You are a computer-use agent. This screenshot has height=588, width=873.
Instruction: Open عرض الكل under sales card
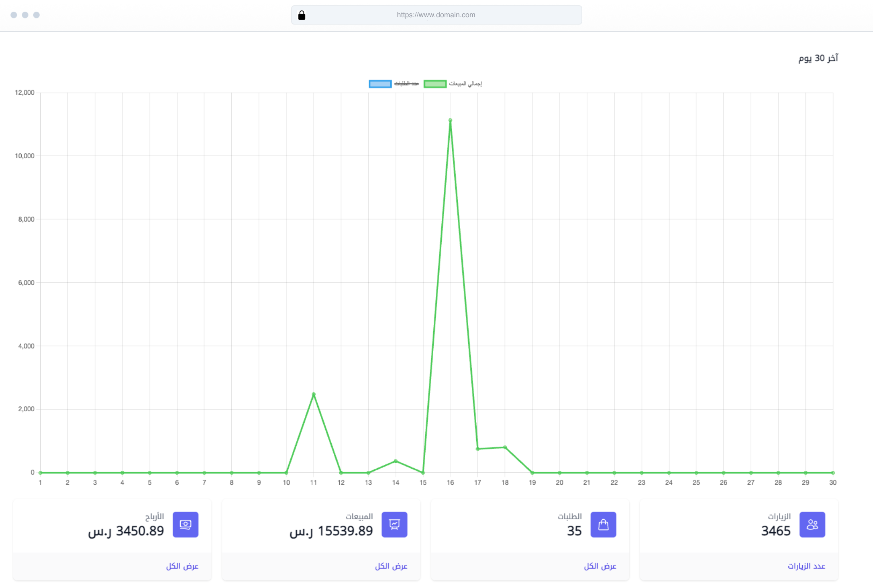(391, 566)
